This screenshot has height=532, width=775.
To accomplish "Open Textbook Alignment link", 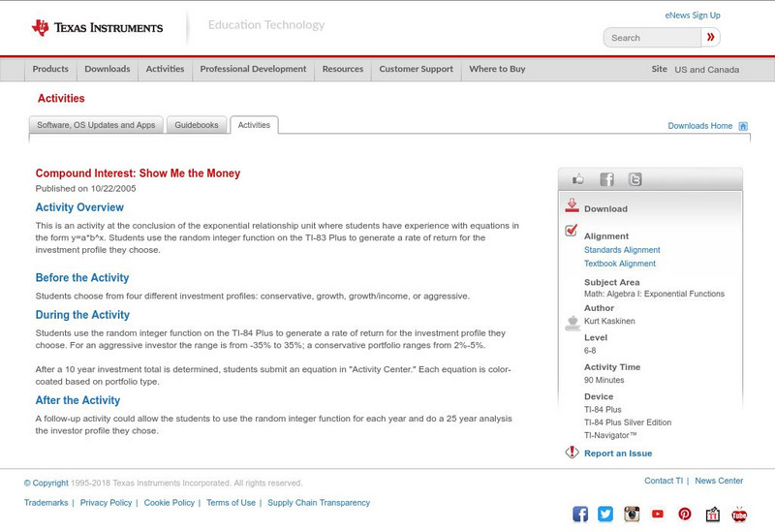I will [620, 264].
